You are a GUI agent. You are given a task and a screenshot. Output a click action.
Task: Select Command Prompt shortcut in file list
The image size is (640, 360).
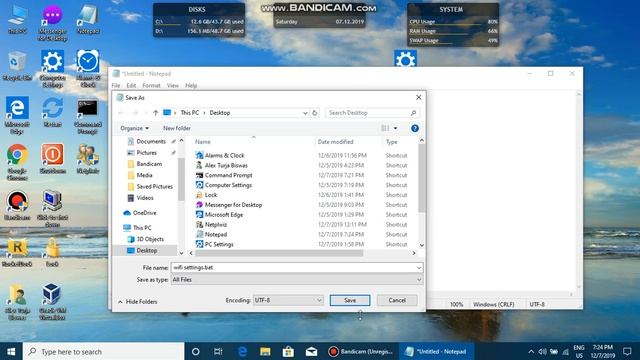coord(229,175)
